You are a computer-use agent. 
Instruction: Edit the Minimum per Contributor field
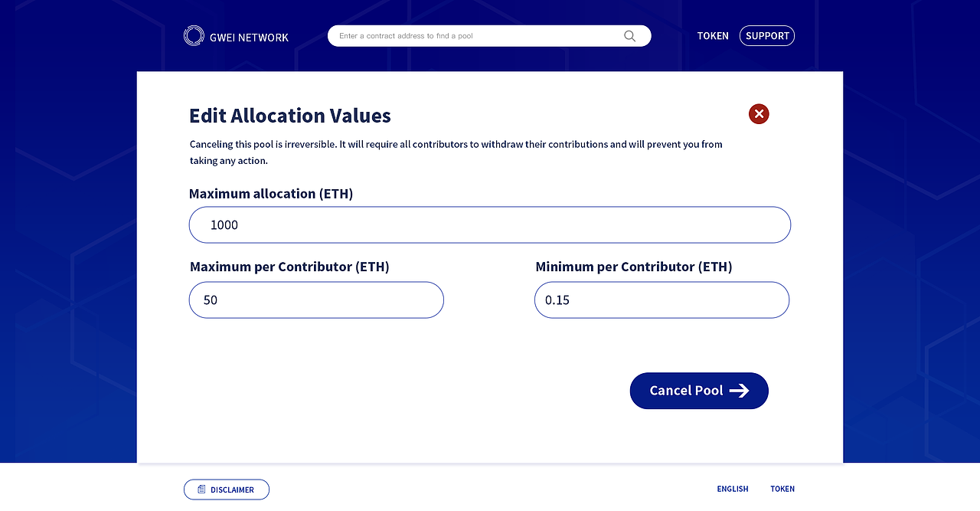pyautogui.click(x=661, y=300)
